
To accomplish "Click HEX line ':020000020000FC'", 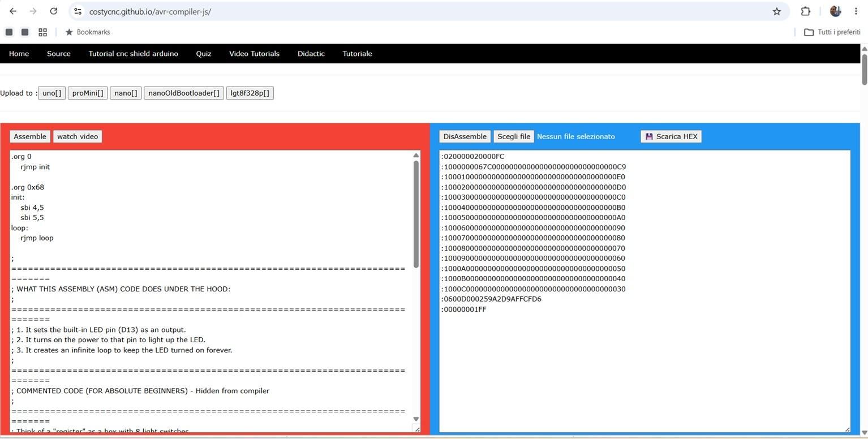I will (472, 157).
